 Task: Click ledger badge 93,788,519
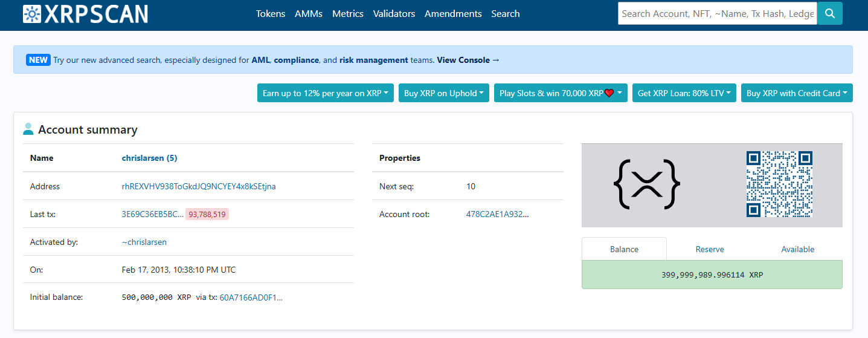[x=207, y=214]
